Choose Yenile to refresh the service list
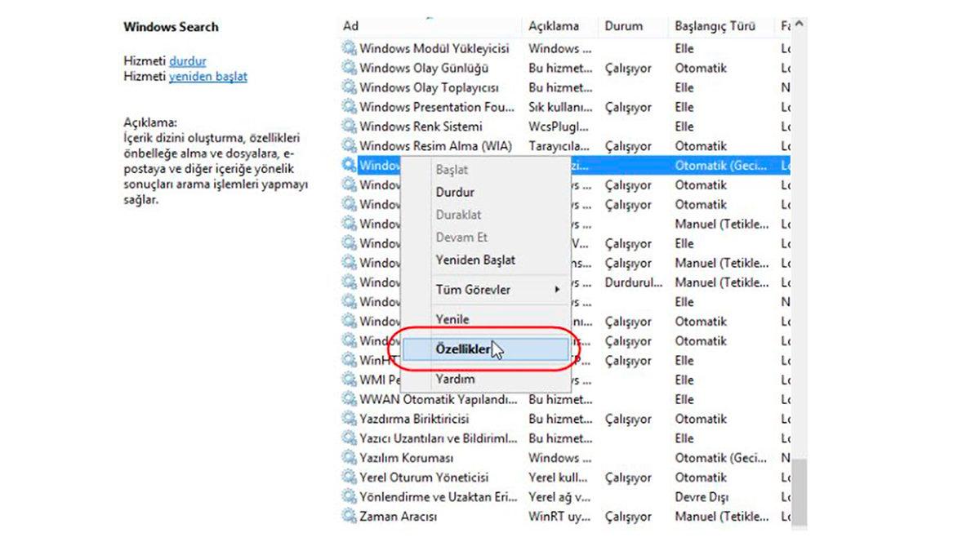The height and width of the screenshot is (551, 980). click(452, 319)
